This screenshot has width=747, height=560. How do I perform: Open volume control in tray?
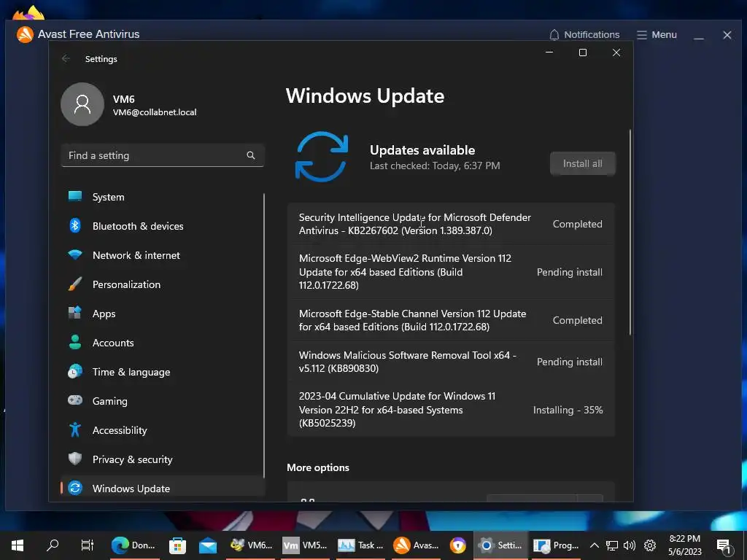coord(630,545)
